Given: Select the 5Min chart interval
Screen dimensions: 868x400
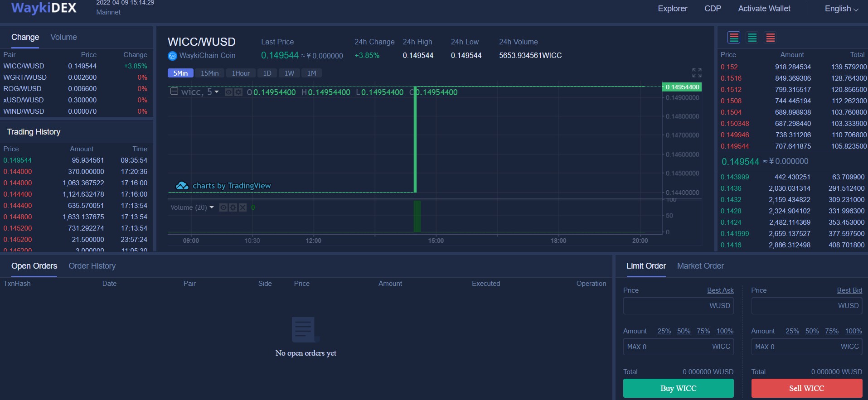Looking at the screenshot, I should 180,73.
